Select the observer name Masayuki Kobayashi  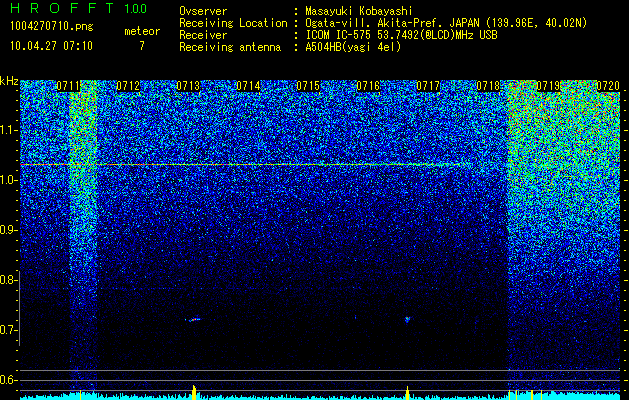[x=359, y=11]
